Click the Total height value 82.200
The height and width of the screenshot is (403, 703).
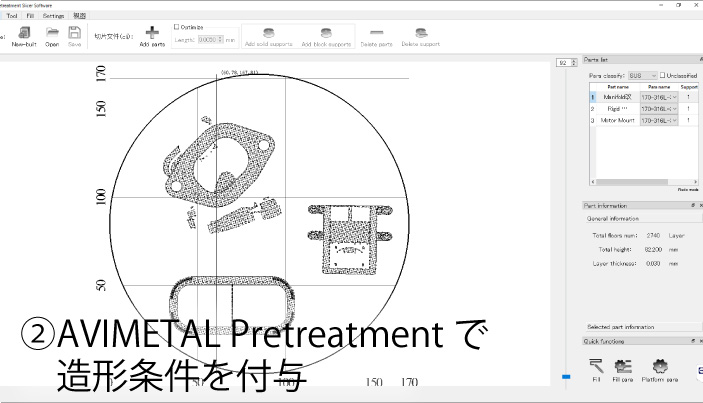(x=653, y=249)
